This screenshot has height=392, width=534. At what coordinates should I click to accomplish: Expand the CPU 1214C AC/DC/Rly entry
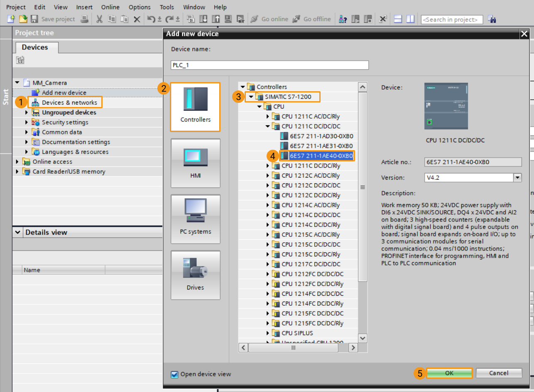click(268, 205)
